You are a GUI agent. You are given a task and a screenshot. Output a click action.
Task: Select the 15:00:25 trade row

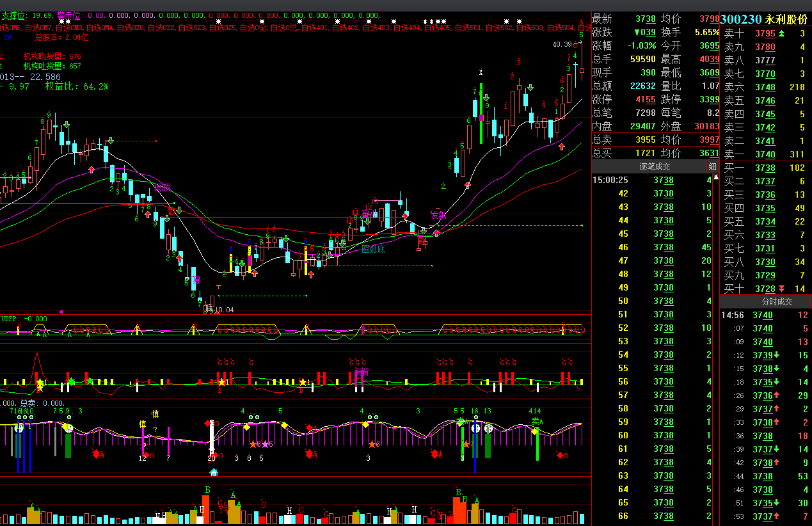click(x=652, y=180)
